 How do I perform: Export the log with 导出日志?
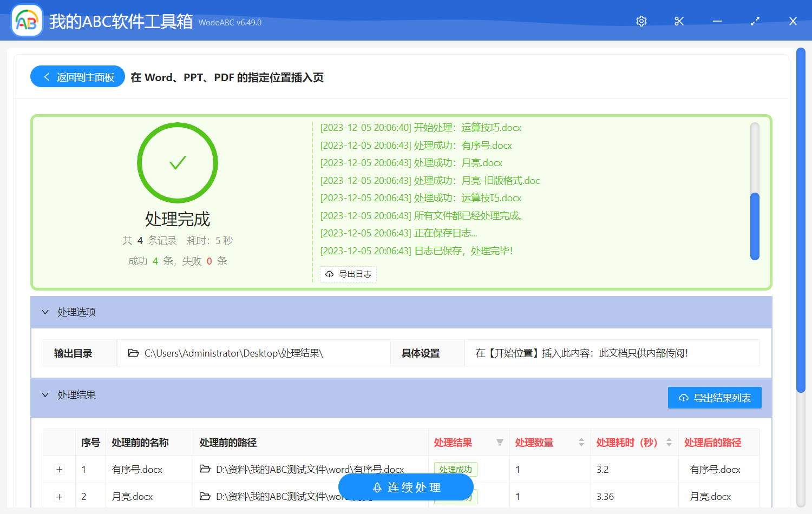(348, 274)
